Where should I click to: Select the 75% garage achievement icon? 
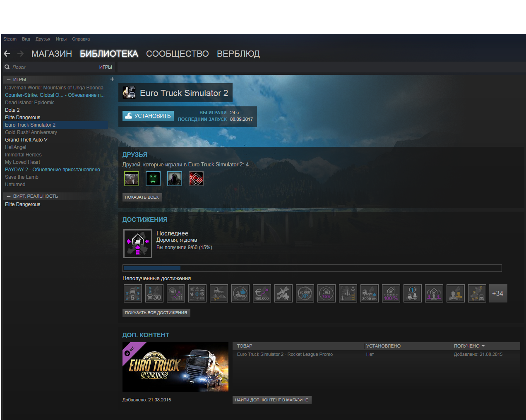pos(327,293)
